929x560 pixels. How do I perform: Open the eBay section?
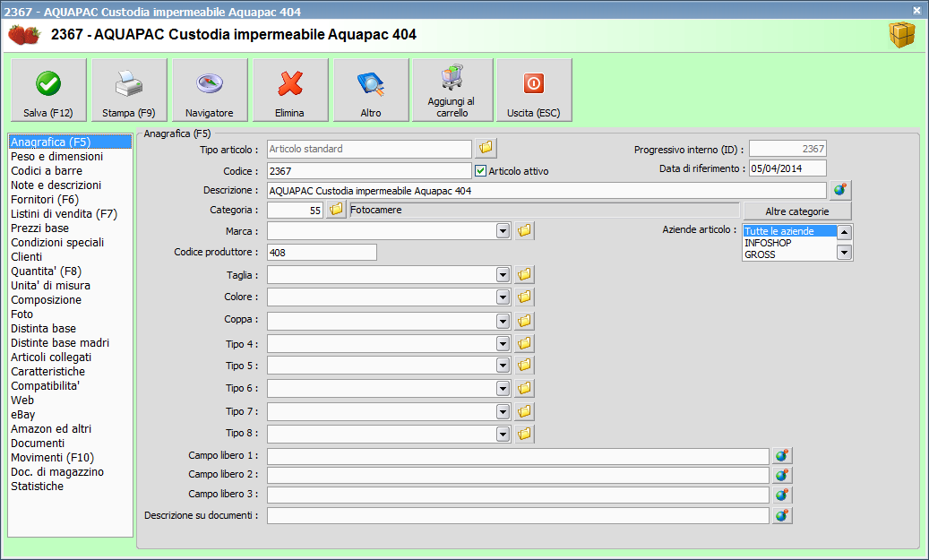tap(22, 414)
